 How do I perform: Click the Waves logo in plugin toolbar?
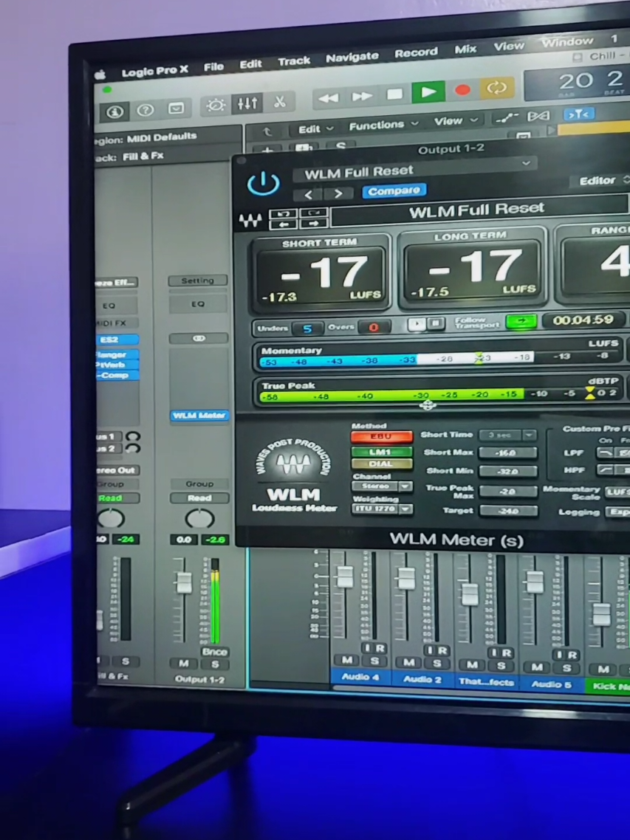pos(250,220)
